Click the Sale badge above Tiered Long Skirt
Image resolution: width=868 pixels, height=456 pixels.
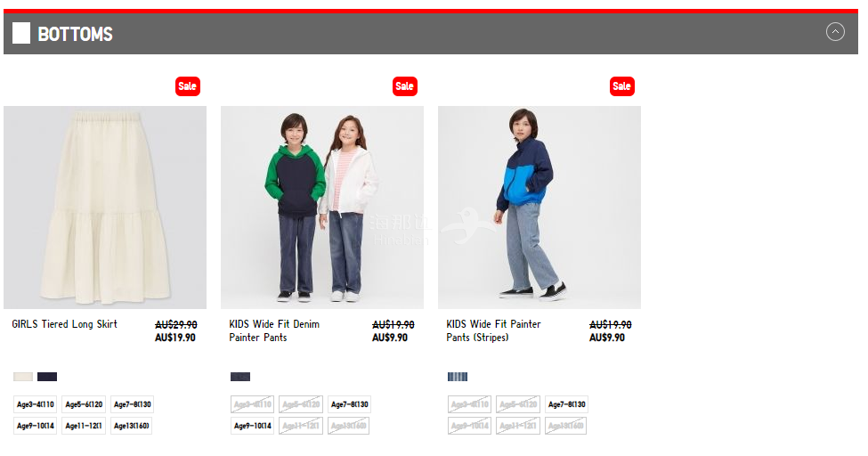(x=188, y=86)
